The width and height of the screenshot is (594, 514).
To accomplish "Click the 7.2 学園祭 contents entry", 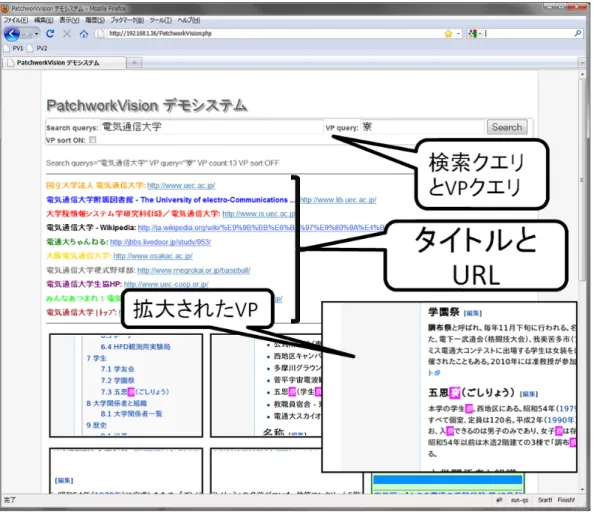I will pyautogui.click(x=117, y=381).
